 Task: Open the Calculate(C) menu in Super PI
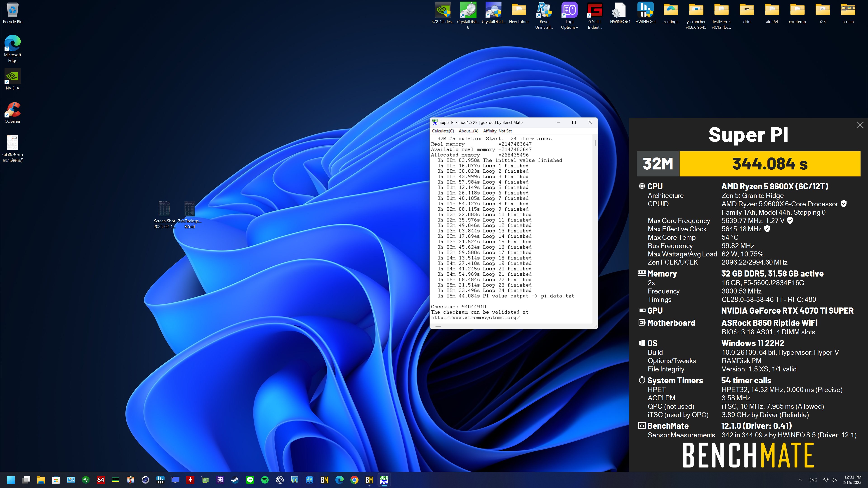pos(443,131)
